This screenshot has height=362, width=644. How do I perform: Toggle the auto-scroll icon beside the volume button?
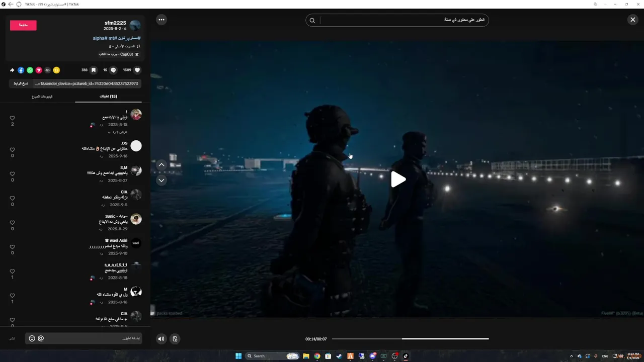click(x=175, y=339)
